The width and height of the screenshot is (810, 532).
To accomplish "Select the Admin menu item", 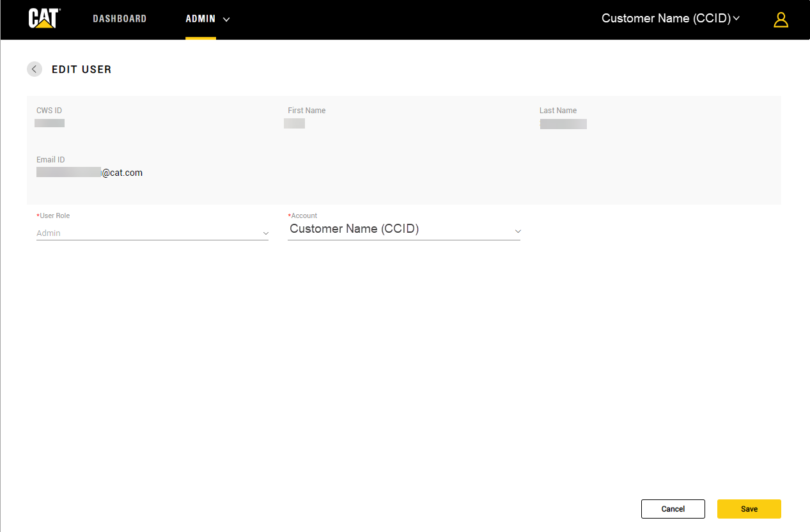I will 200,19.
